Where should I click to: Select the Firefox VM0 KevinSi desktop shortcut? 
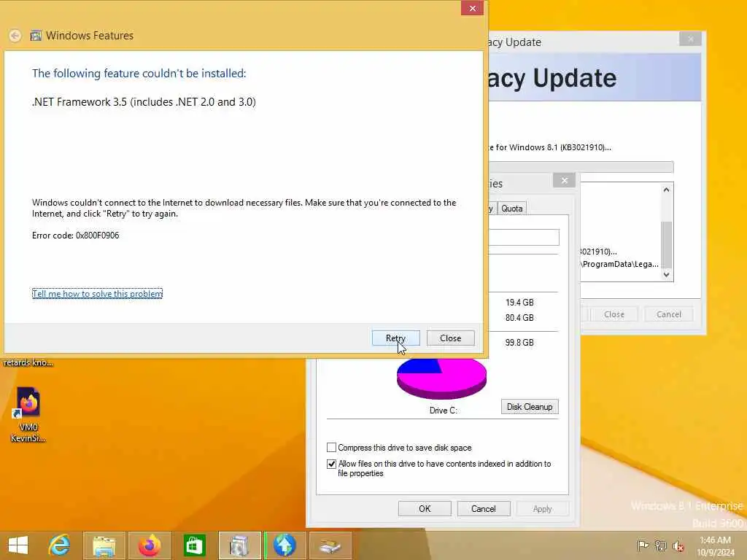(x=28, y=414)
